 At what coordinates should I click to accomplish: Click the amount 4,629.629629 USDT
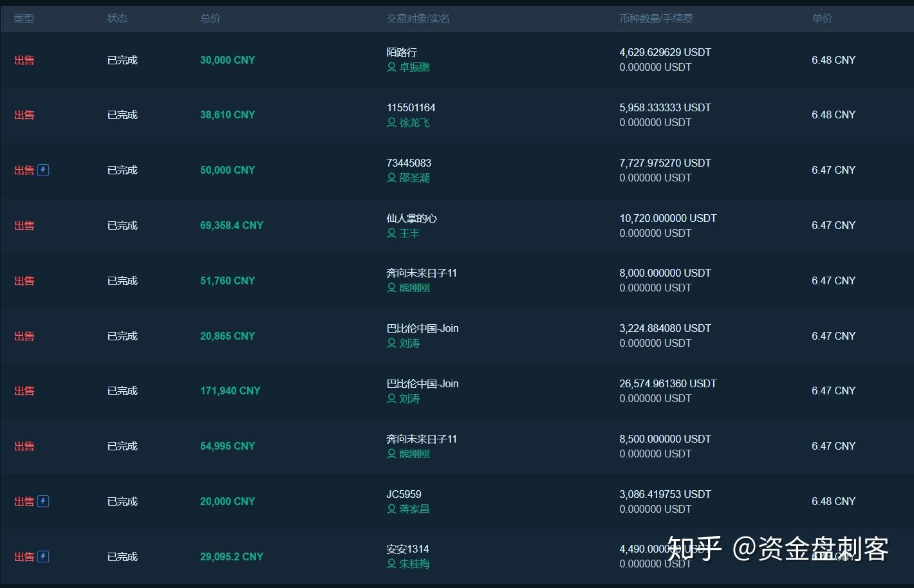pyautogui.click(x=665, y=52)
